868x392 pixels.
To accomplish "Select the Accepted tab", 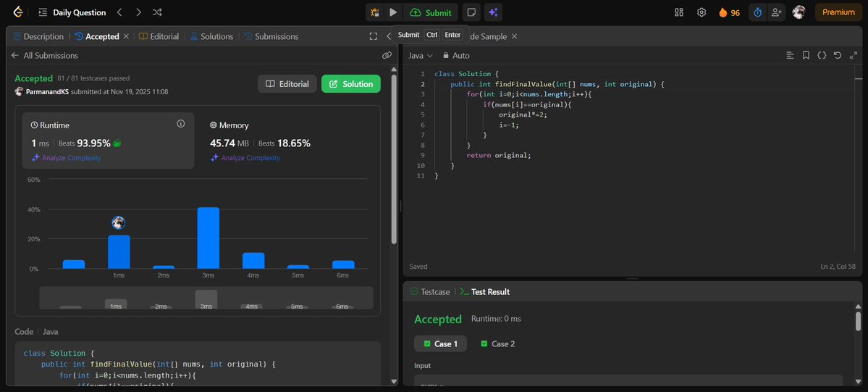I will click(98, 37).
